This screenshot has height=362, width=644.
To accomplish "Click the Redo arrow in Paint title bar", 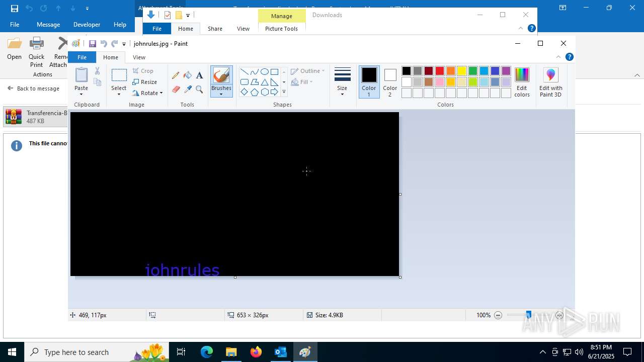I will point(114,44).
